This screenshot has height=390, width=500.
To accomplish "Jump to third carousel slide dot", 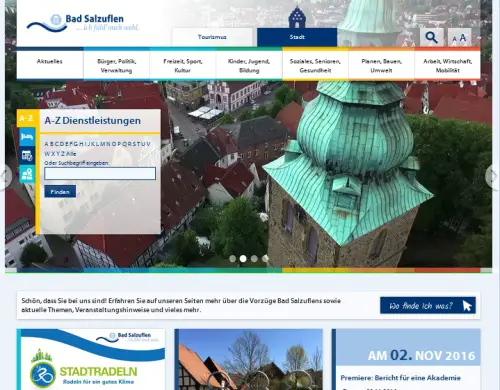I will tap(254, 258).
